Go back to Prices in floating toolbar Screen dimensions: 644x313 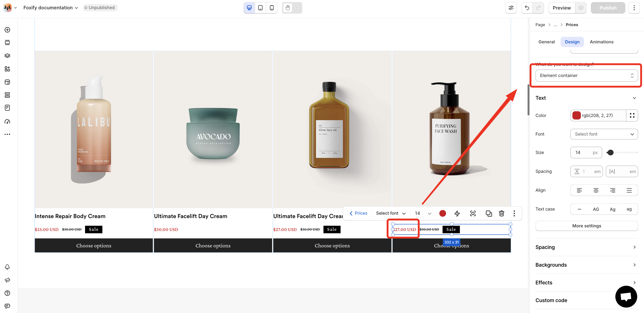358,213
